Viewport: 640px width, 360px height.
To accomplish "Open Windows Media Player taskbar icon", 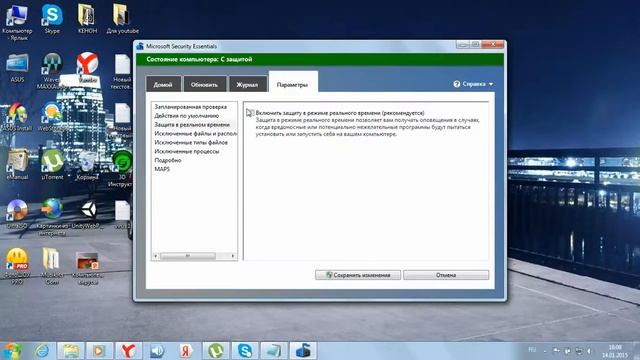I will pos(99,351).
